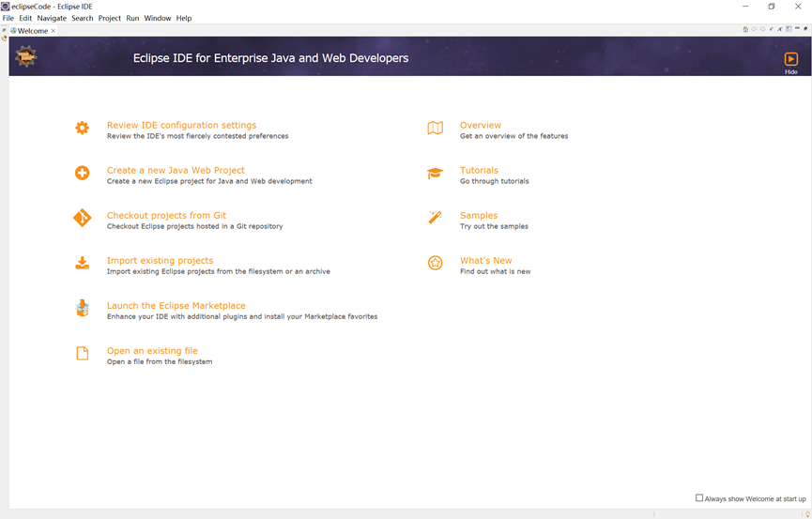Click 'Checkout Eclipse projects hosted in a Git repository'
This screenshot has width=812, height=519.
pyautogui.click(x=194, y=226)
